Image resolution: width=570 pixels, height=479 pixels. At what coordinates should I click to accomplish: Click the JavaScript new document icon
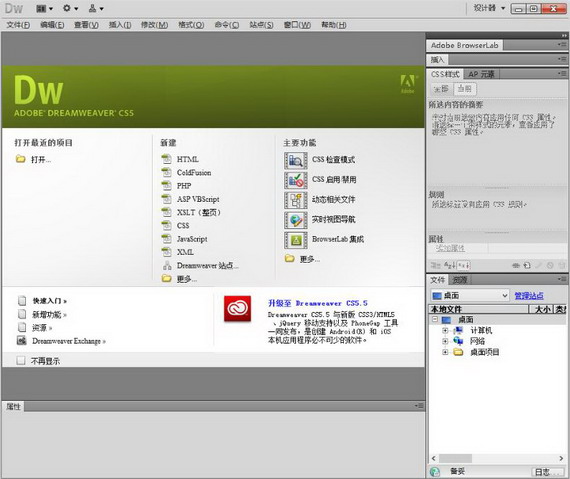[166, 239]
